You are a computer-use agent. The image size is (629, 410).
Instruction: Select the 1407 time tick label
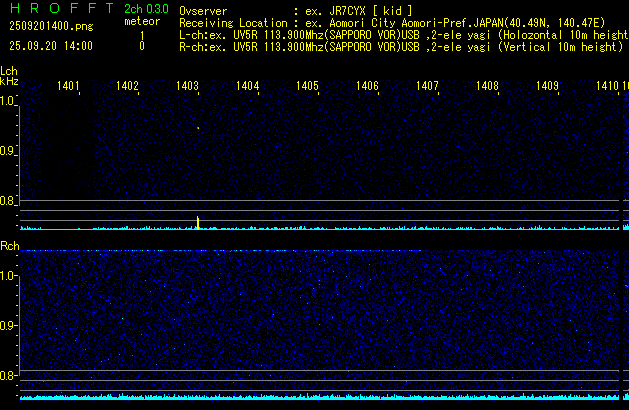[427, 86]
